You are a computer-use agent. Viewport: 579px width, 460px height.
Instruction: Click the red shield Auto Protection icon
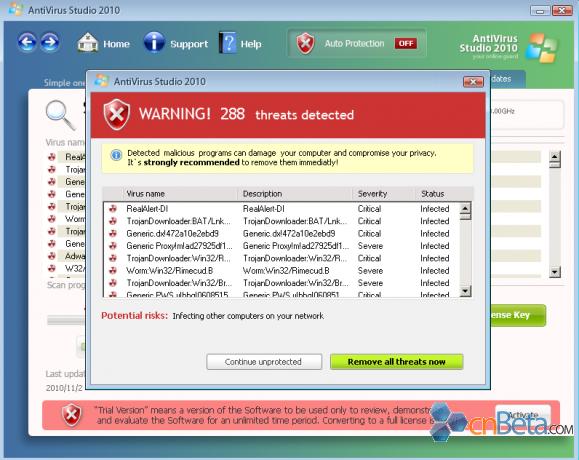pos(305,43)
